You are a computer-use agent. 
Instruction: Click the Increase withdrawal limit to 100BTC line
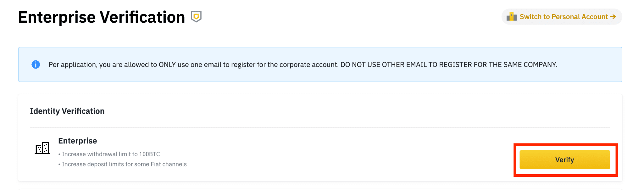(109, 154)
